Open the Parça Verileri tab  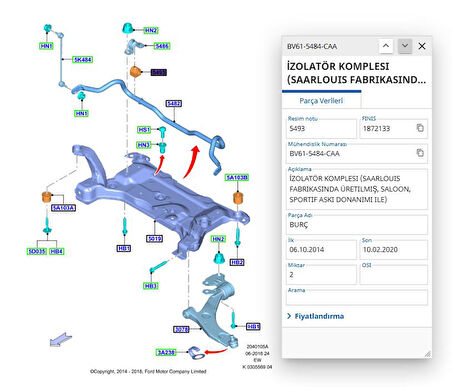(x=321, y=101)
